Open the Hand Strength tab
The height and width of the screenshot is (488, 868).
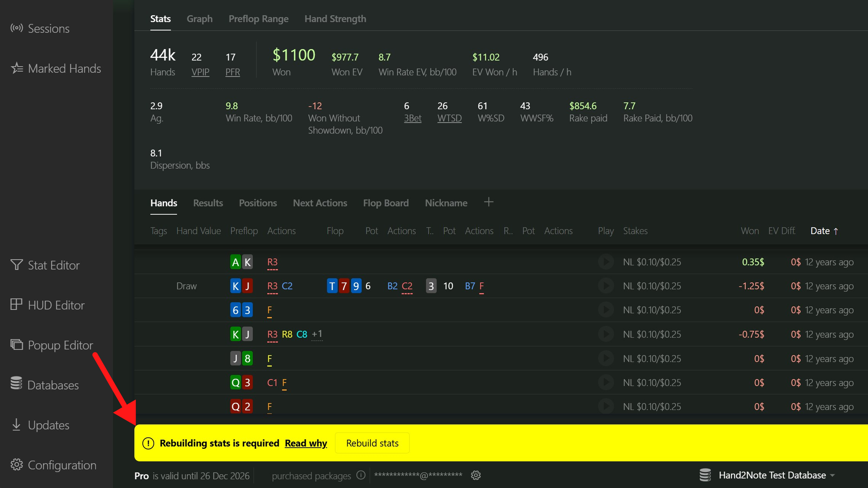[335, 18]
